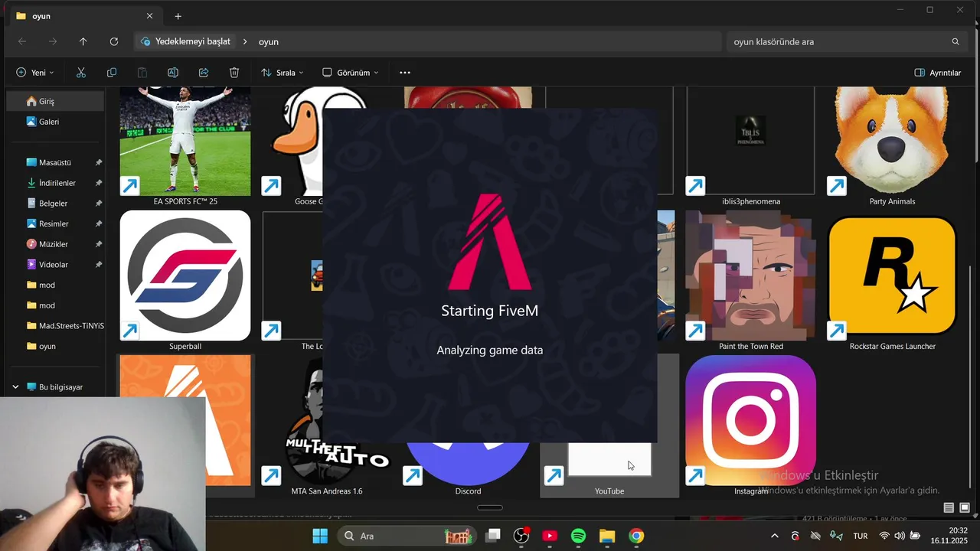
Task: Go to Giriş in the sidebar
Action: tap(55, 101)
